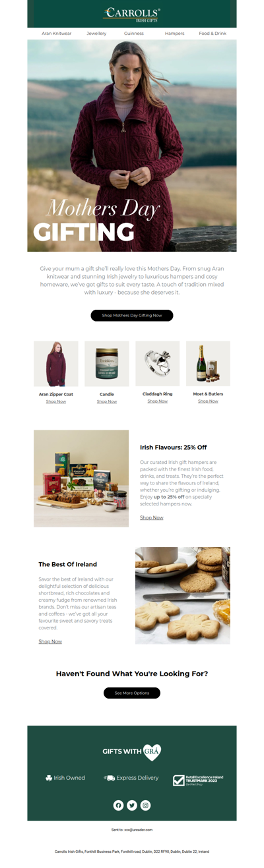The height and width of the screenshot is (868, 264).
Task: Click the Irish Owned shamrock icon
Action: (x=49, y=778)
